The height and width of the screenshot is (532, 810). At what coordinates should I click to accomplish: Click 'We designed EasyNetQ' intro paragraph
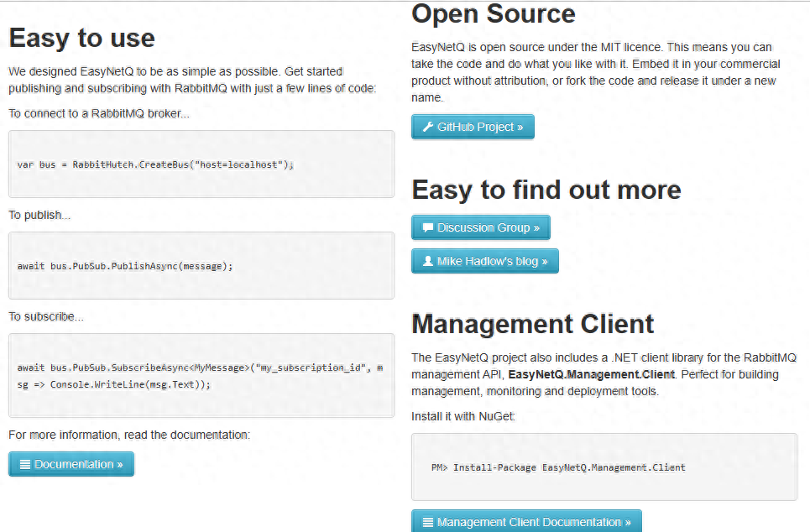192,80
